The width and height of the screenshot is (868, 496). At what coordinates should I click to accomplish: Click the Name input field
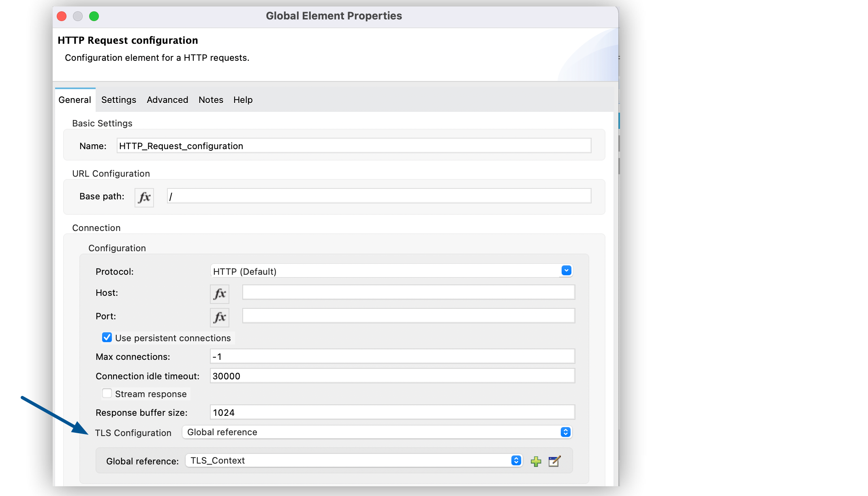(x=353, y=146)
